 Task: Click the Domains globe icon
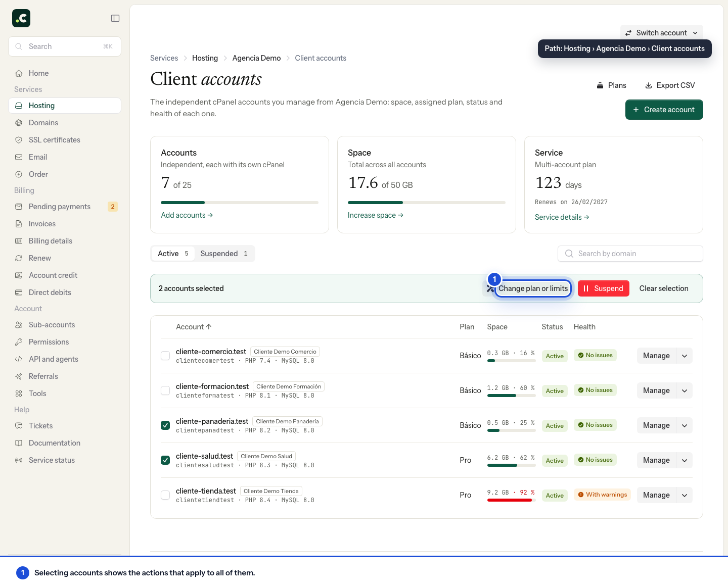[x=19, y=123]
